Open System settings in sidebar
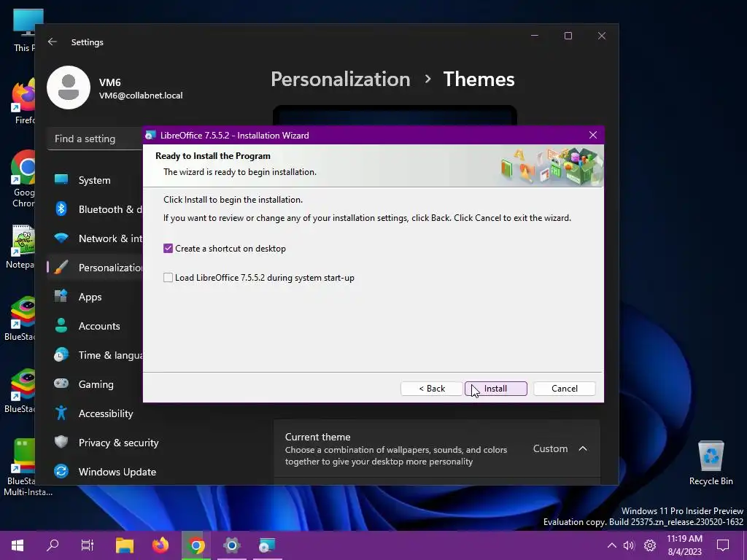Viewport: 747px width, 560px height. 96,180
